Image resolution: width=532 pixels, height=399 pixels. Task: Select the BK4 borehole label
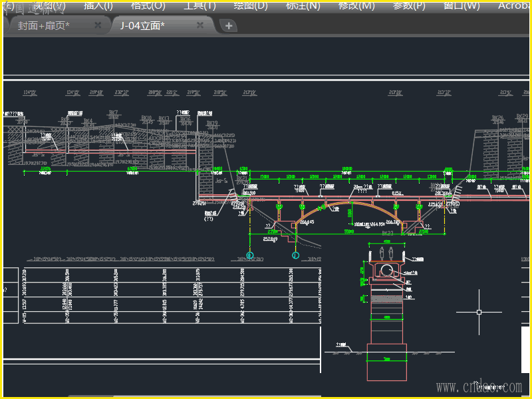coord(88,121)
